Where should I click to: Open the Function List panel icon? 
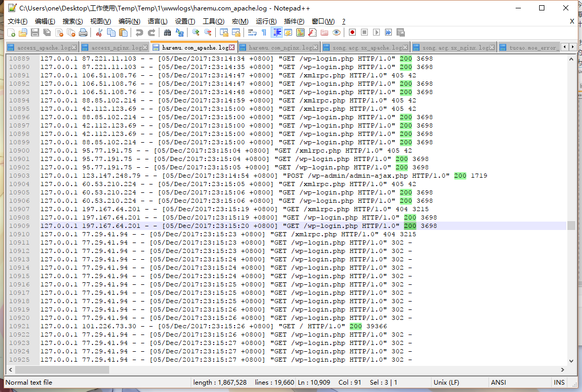click(312, 32)
